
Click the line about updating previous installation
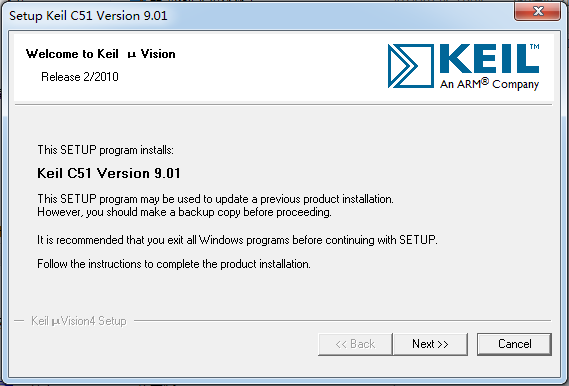click(216, 199)
